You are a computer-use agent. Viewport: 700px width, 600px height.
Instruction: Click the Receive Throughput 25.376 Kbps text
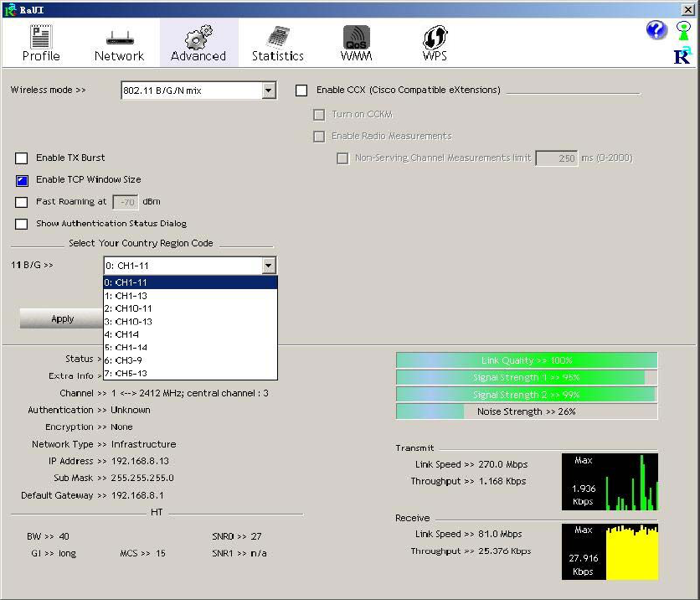[505, 551]
